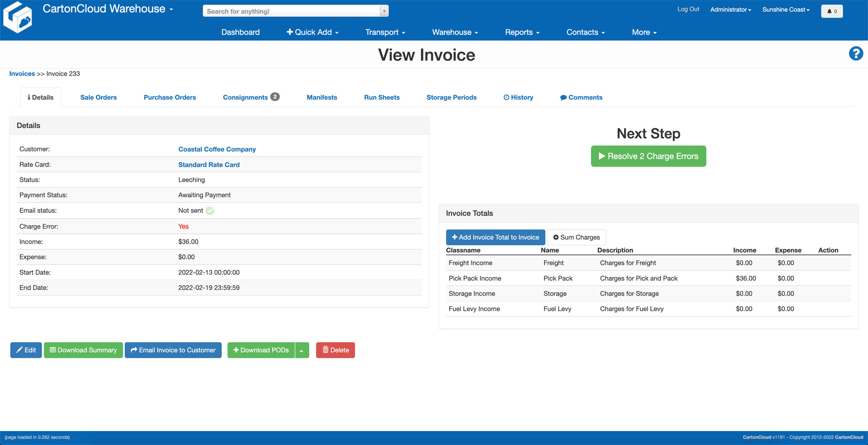
Task: Click the CartonCloud logo icon
Action: (x=18, y=17)
